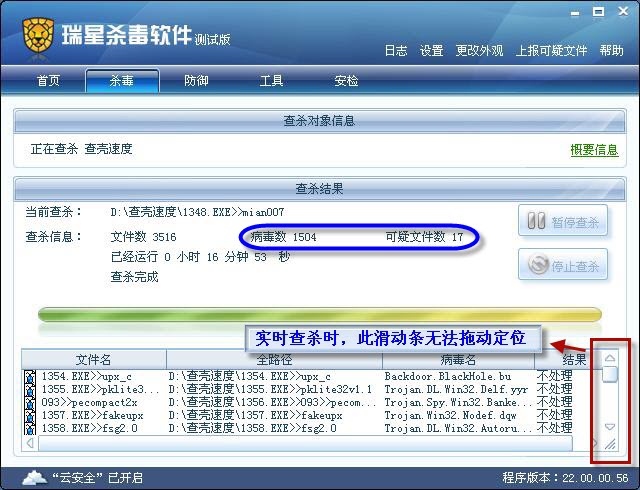The image size is (640, 490).
Task: Go to the 工具 tab
Action: (x=271, y=80)
